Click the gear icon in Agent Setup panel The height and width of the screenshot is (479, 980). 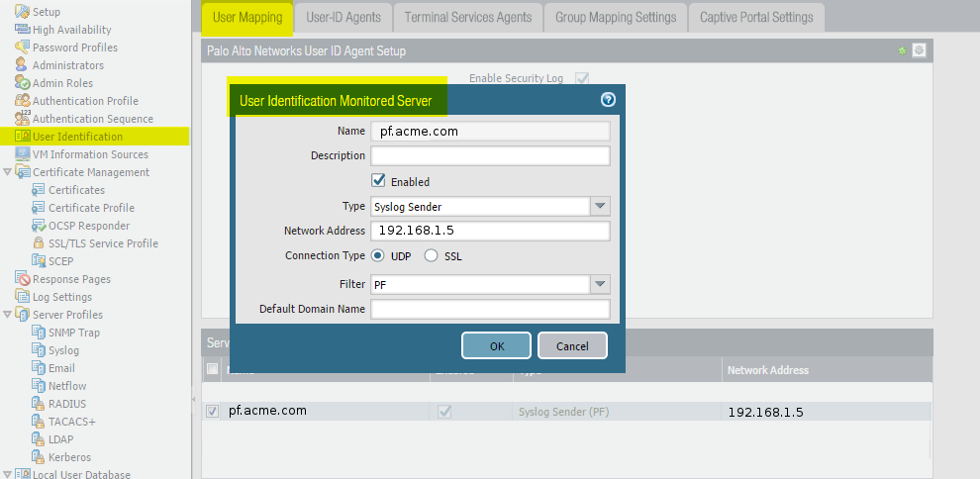tap(919, 50)
